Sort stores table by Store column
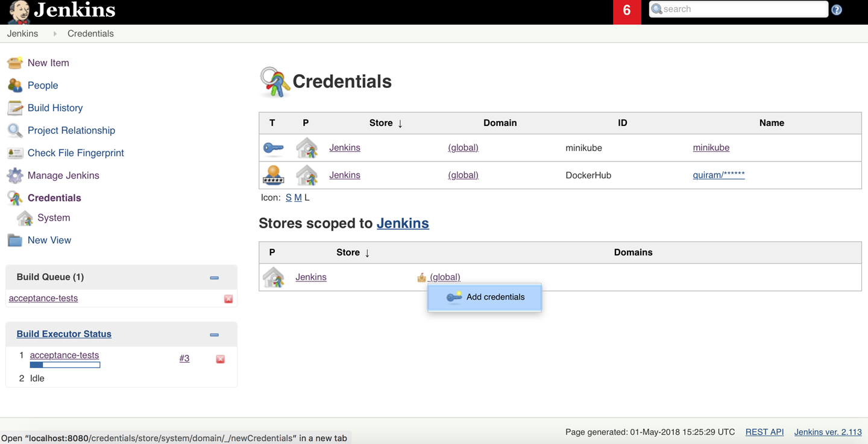This screenshot has width=868, height=444. pyautogui.click(x=353, y=252)
